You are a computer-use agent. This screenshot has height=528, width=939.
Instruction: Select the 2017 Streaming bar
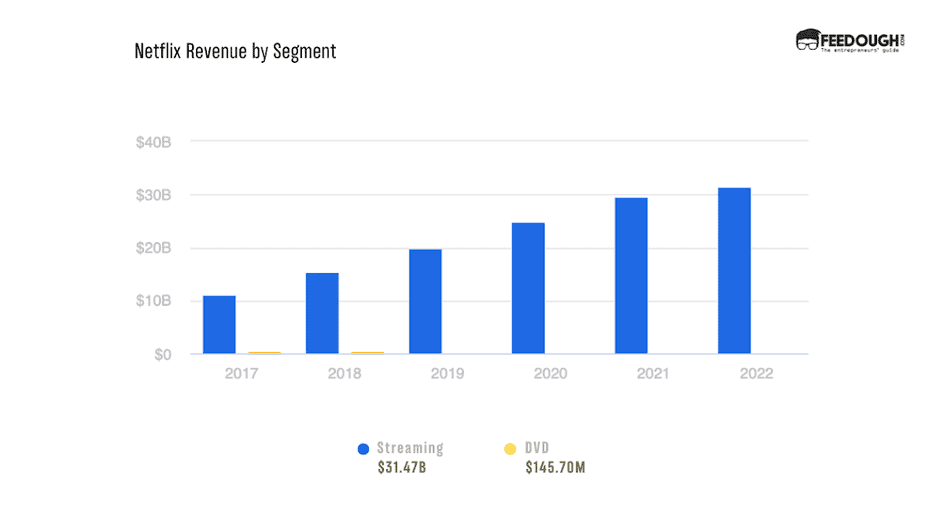tap(219, 325)
